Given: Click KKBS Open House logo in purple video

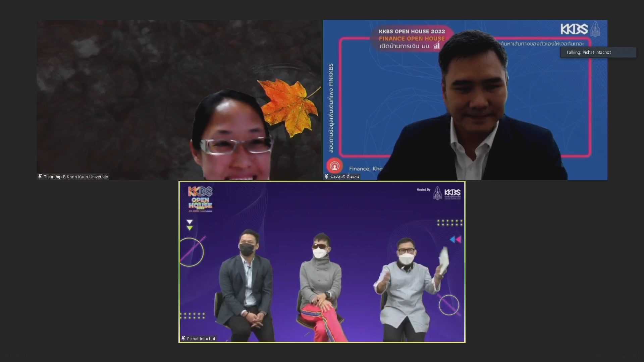Looking at the screenshot, I should click(x=200, y=199).
